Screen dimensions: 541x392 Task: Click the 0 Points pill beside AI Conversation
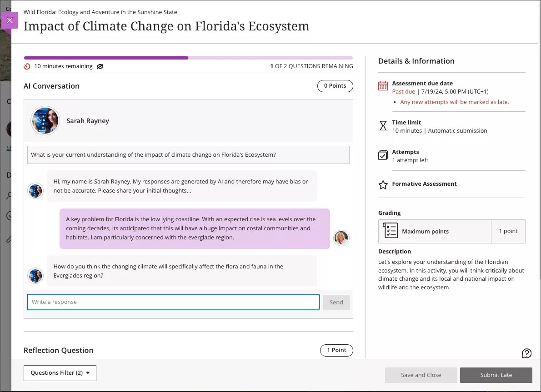[335, 86]
